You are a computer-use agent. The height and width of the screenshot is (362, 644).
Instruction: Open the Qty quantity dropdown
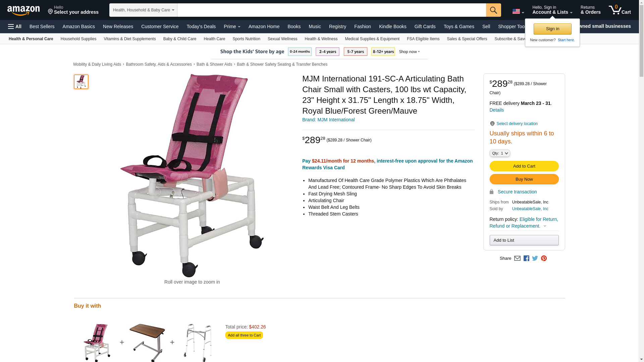[499, 153]
